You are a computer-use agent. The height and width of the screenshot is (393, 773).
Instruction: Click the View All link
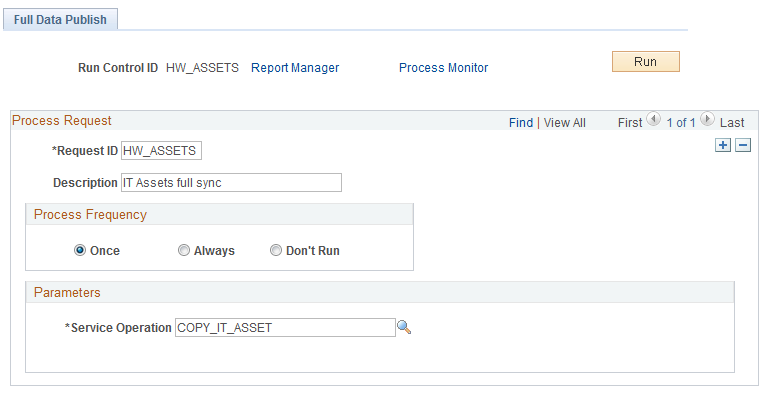[564, 122]
